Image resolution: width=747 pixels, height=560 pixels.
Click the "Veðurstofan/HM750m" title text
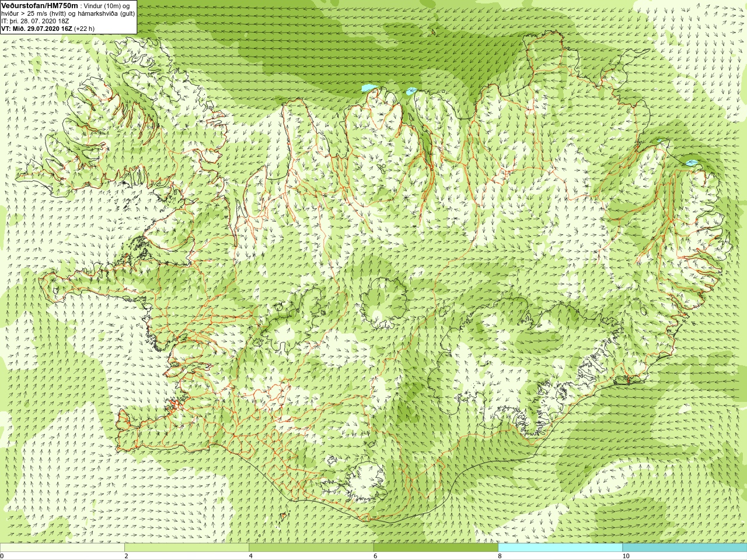pos(40,5)
